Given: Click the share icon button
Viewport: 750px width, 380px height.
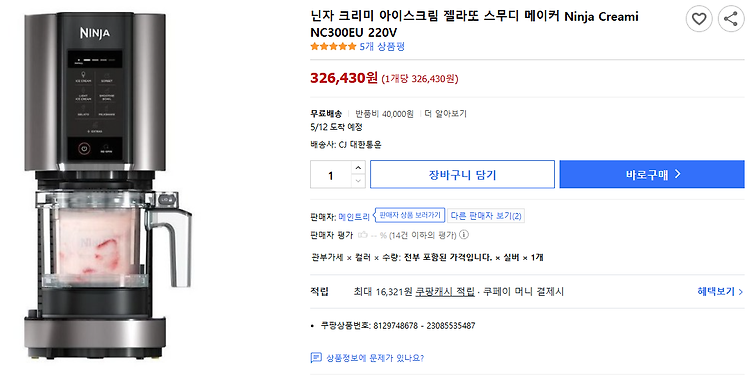Looking at the screenshot, I should (x=731, y=19).
